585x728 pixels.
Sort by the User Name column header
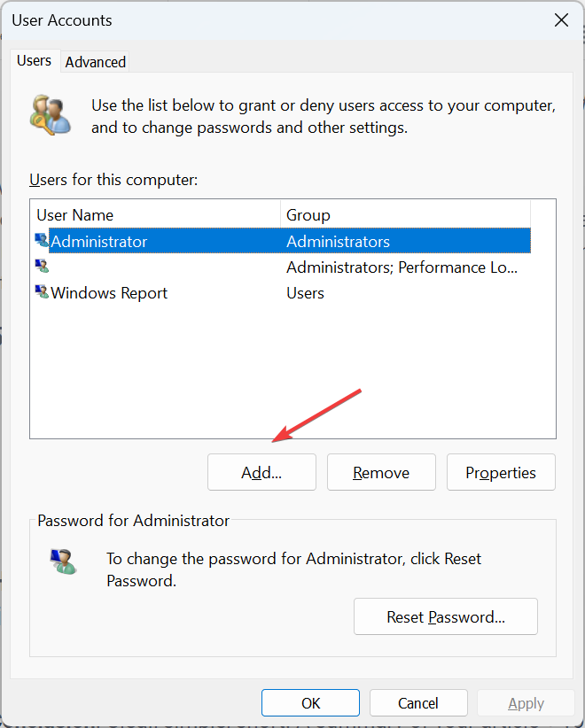tap(155, 215)
